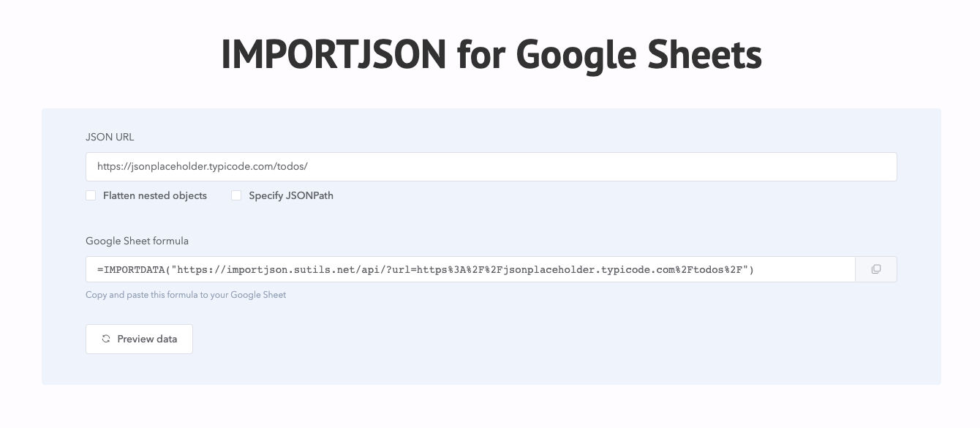Click the Preview data button

point(139,339)
